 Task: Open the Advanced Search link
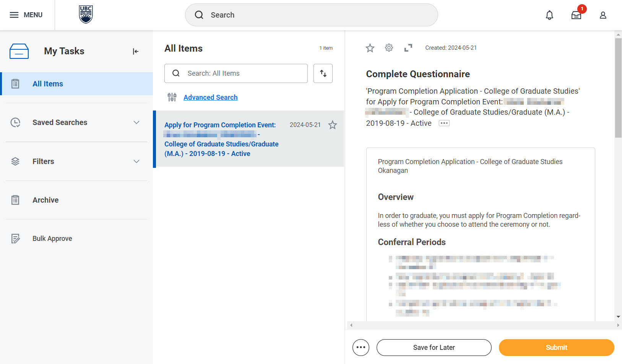pos(210,97)
